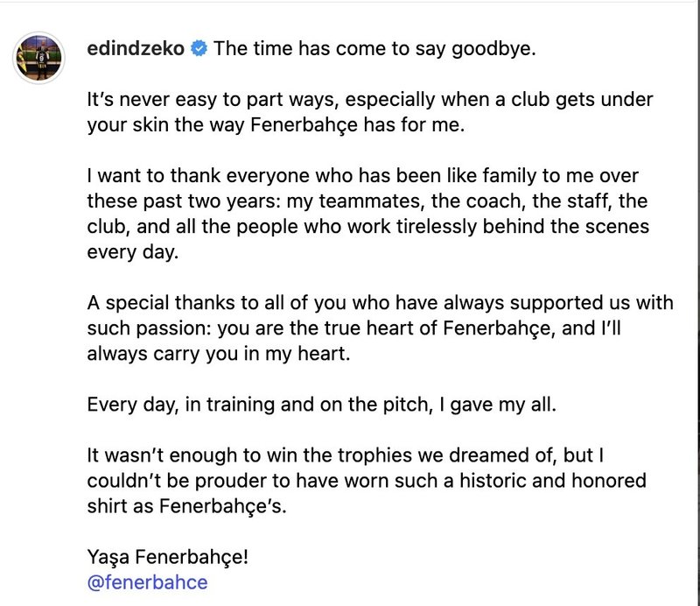Open the edindzeko profile picture
The width and height of the screenshot is (700, 606).
pos(38,58)
